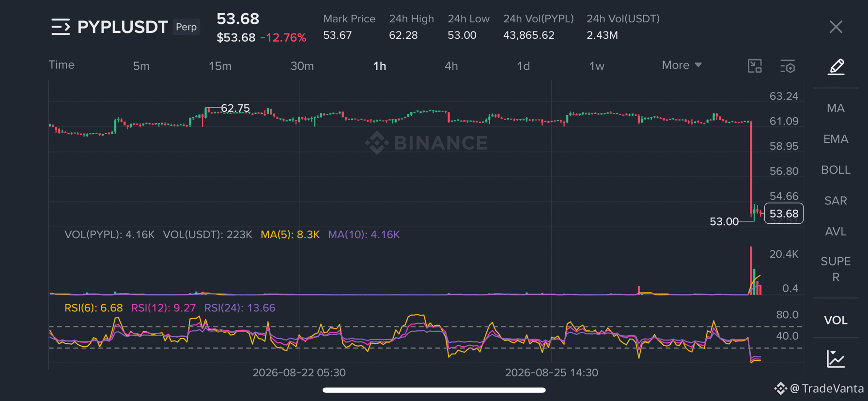
Task: Toggle the AVL indicator
Action: point(836,231)
